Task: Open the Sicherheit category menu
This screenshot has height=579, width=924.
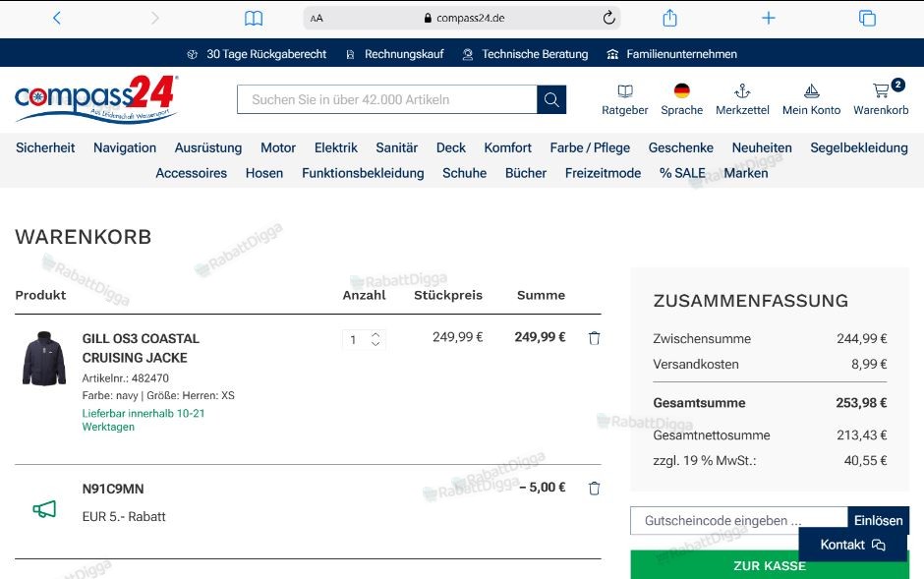Action: pos(45,147)
